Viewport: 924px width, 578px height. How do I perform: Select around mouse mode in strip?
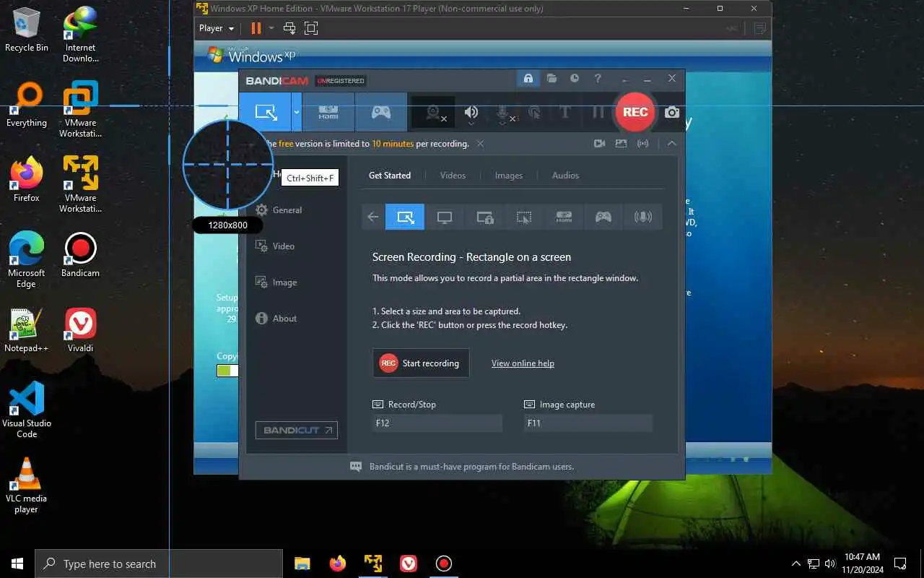(x=524, y=217)
